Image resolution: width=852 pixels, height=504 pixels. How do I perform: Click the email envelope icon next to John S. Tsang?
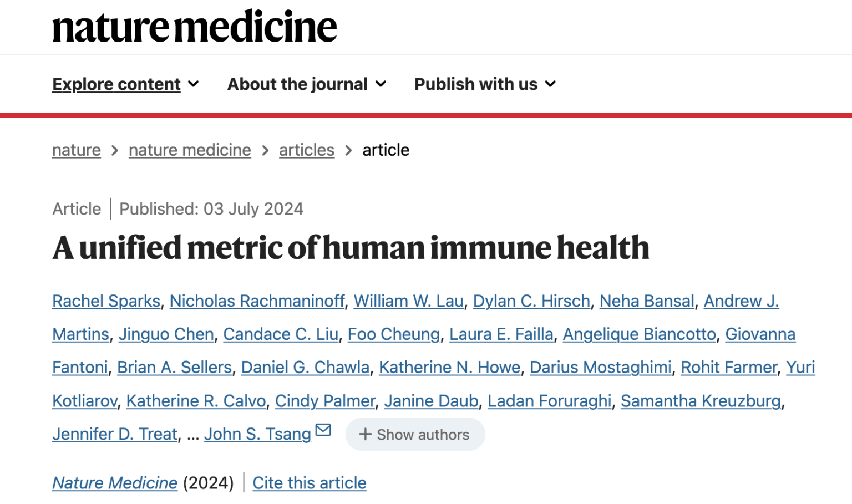[x=323, y=430]
